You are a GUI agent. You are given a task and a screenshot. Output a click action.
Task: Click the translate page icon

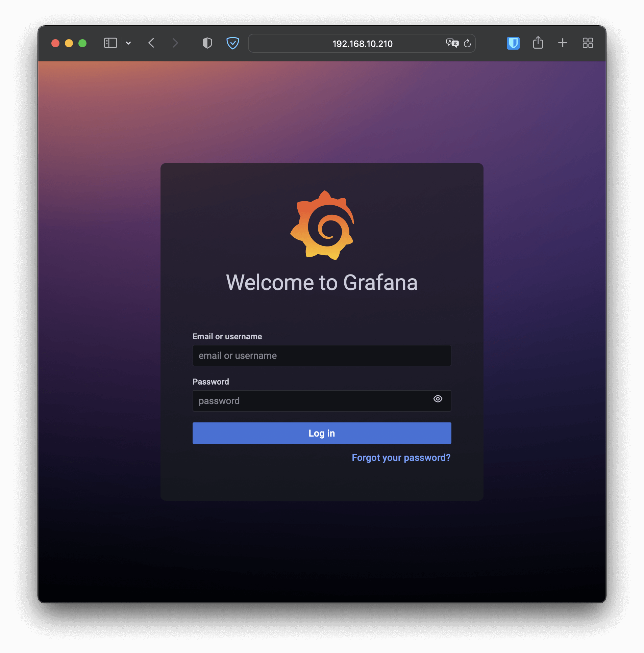pos(452,43)
